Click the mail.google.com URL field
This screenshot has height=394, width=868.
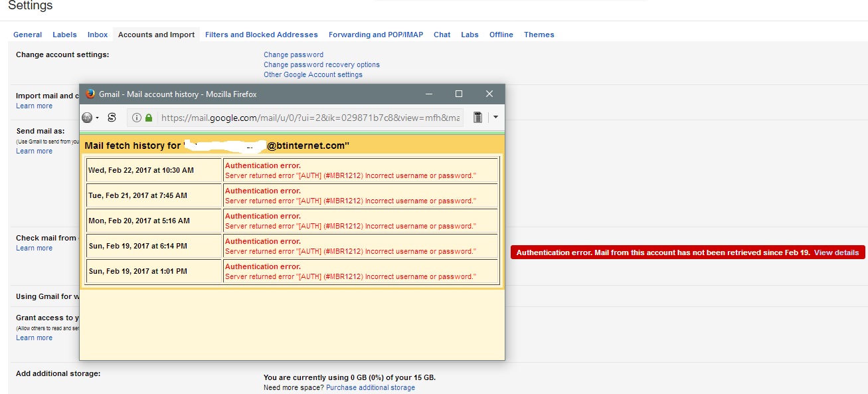[310, 118]
